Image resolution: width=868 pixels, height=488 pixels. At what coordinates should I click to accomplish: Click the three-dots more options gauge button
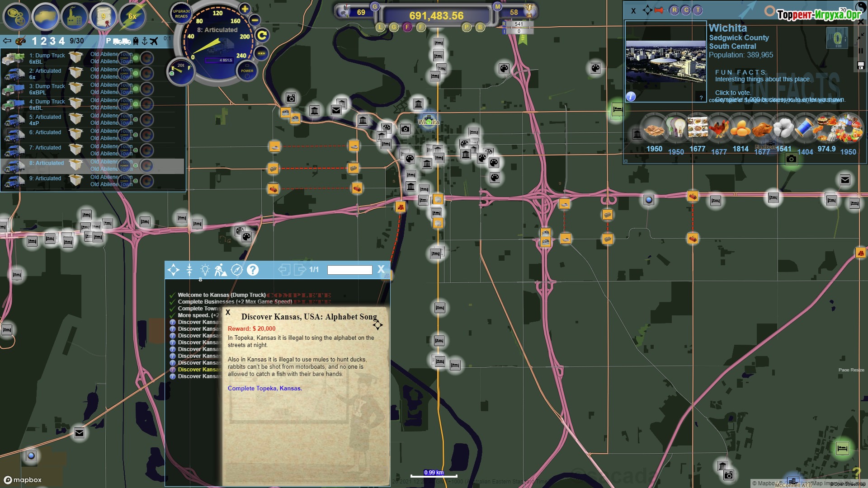click(x=261, y=53)
